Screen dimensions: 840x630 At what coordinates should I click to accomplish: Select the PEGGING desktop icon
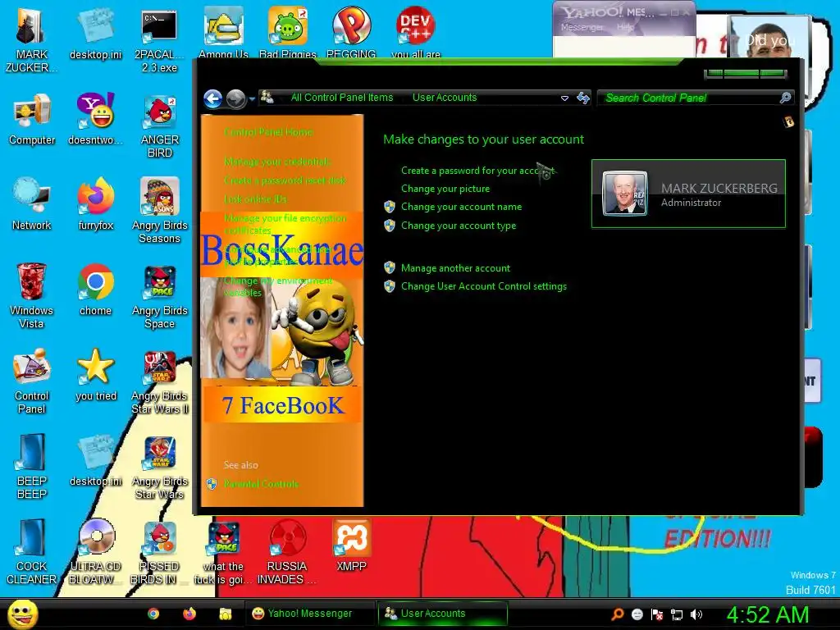coord(351,33)
